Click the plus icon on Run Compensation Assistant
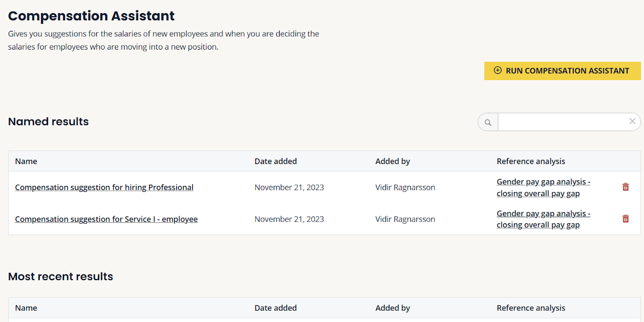This screenshot has height=322, width=644. point(498,71)
